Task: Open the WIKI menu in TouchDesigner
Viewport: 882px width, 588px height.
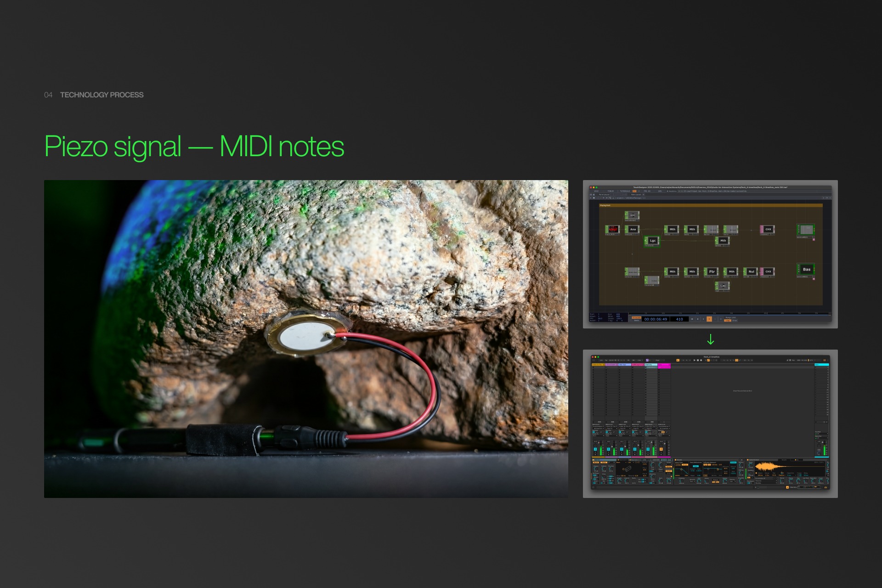Action: (596, 191)
